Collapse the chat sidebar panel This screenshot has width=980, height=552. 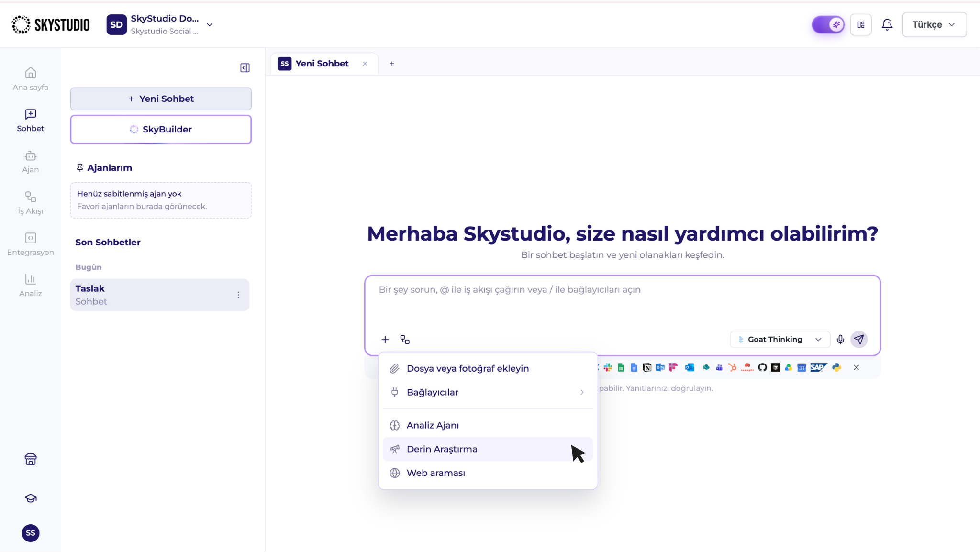[245, 68]
